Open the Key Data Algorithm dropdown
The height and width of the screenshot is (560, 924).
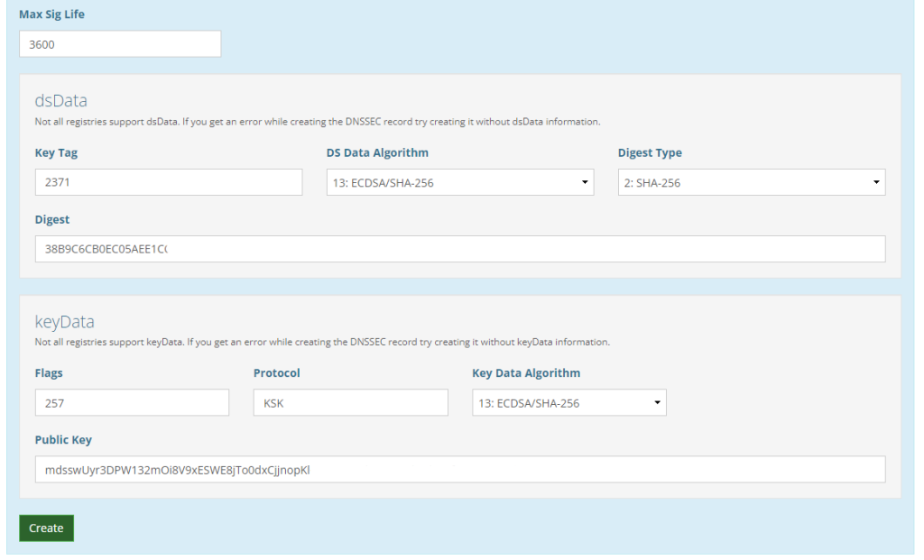568,403
